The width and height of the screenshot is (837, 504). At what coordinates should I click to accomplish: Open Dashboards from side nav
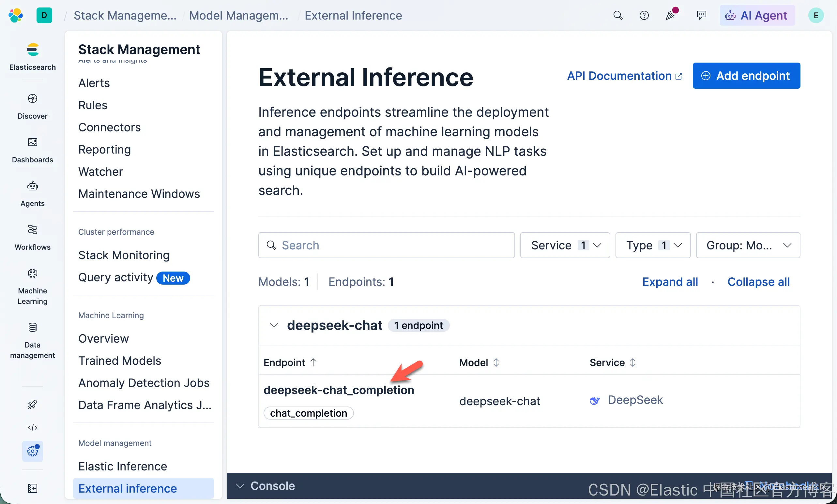point(33,150)
